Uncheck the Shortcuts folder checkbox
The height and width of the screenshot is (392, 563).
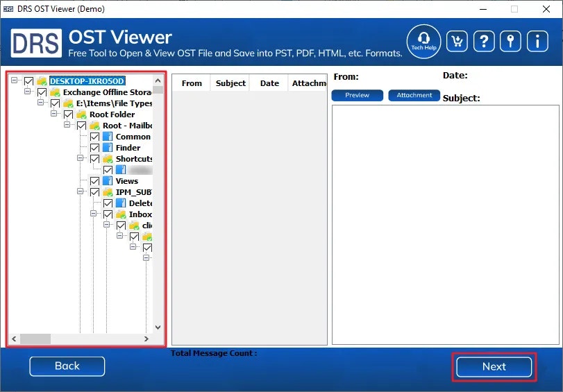pyautogui.click(x=95, y=159)
